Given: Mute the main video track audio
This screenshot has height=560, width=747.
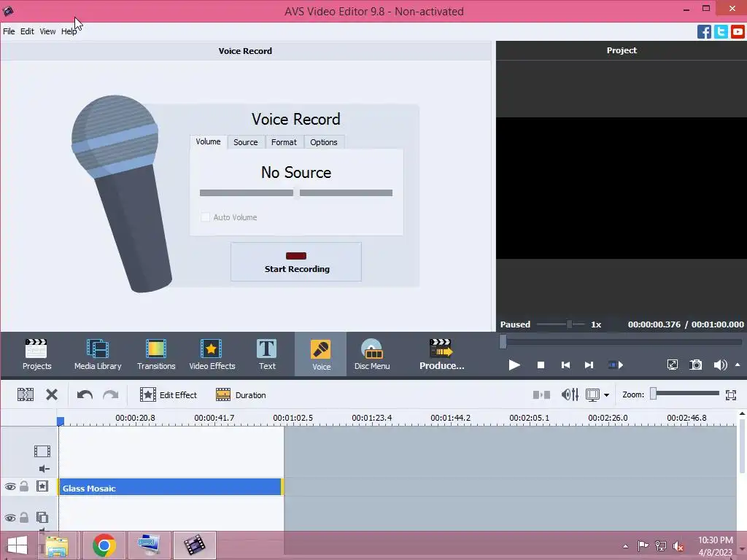Looking at the screenshot, I should [44, 469].
